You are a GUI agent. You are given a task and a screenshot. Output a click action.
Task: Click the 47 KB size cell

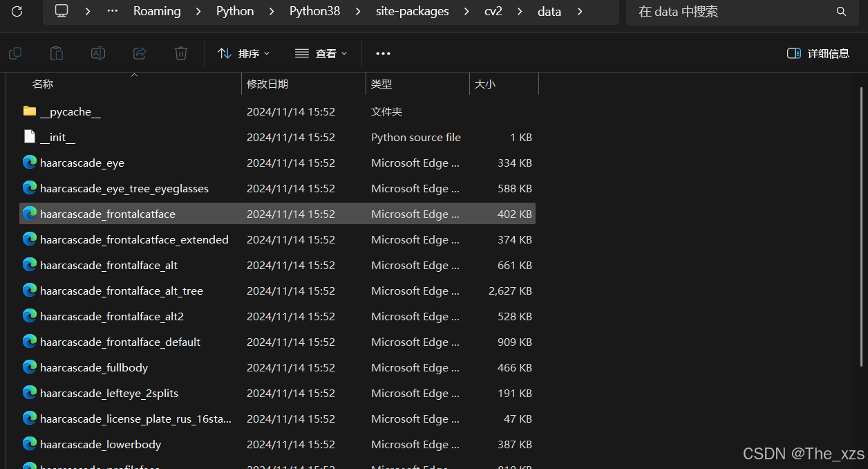point(518,419)
